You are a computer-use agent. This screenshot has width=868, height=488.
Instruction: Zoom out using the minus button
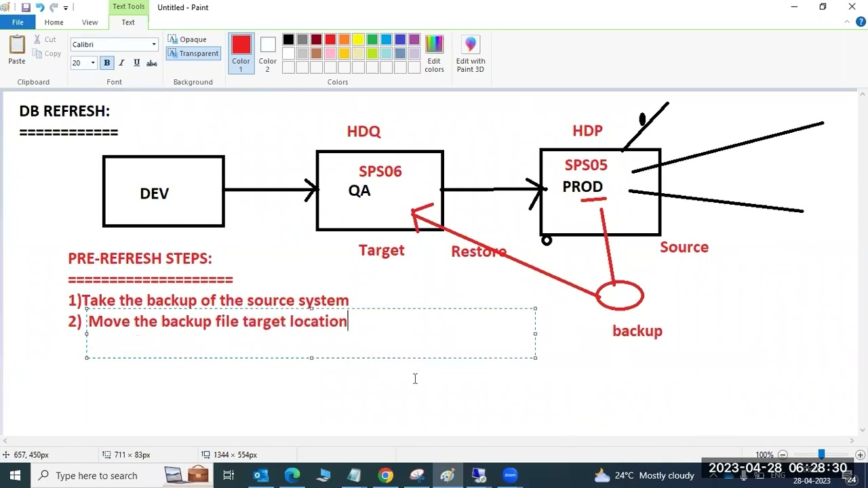783,455
